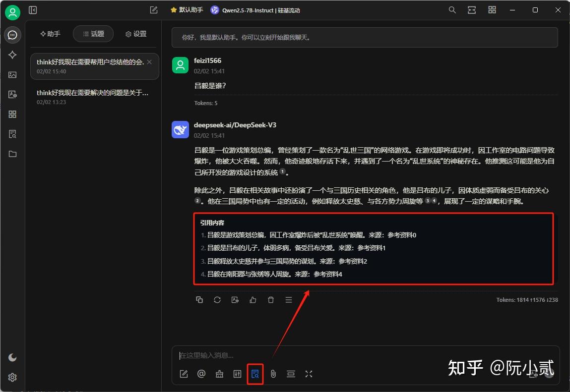Image resolution: width=570 pixels, height=392 pixels.
Task: Translate the reply using message icon
Action: click(x=235, y=300)
